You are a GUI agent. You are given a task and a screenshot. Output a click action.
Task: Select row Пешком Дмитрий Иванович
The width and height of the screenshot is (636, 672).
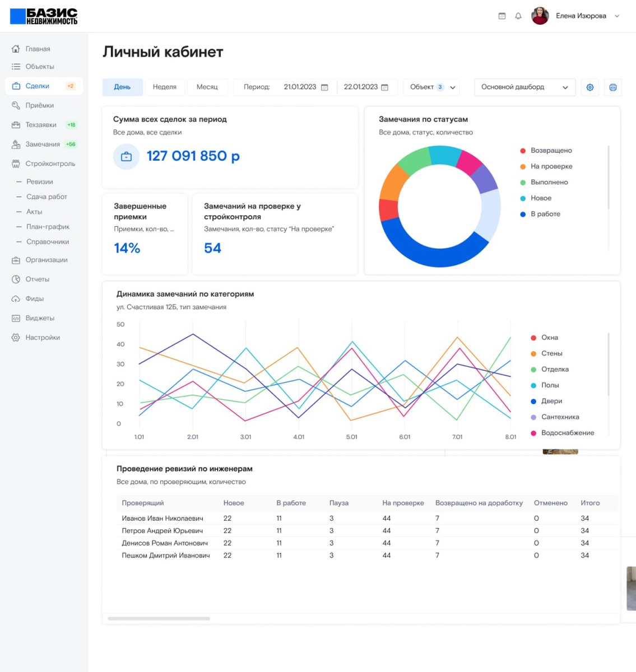(367, 556)
